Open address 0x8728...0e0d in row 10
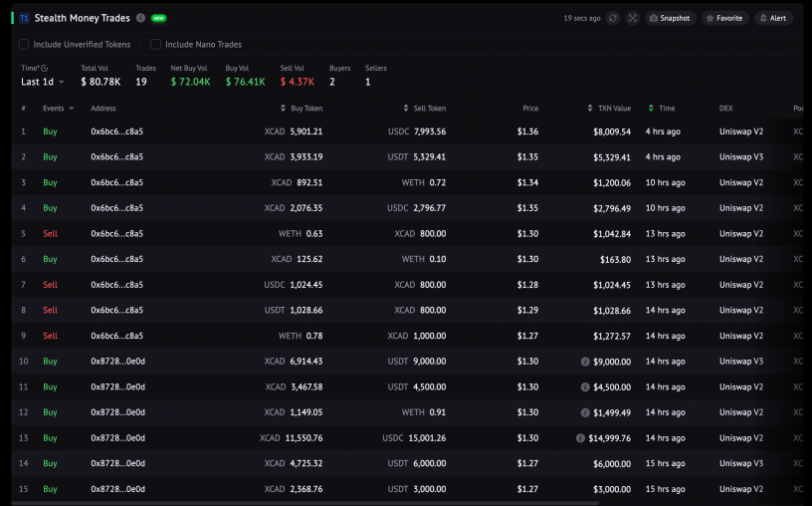Screen dimensions: 812x506 pos(118,362)
